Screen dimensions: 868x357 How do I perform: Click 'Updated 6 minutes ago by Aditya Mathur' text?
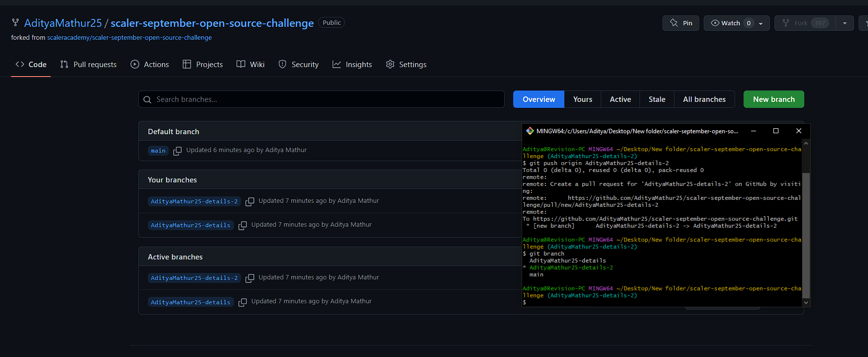(246, 150)
